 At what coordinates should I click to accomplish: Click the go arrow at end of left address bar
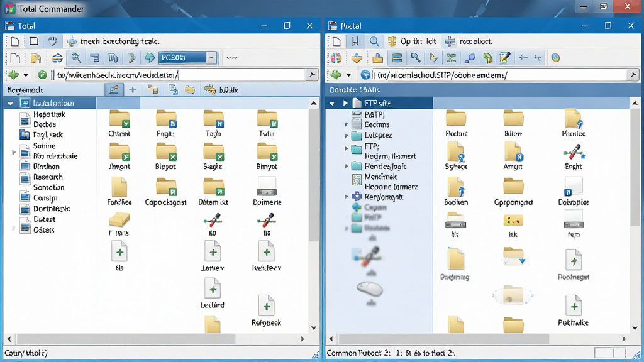click(312, 75)
